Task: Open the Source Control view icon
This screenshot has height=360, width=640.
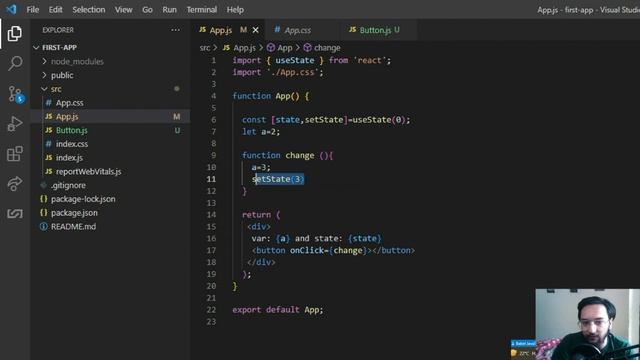Action: click(16, 94)
